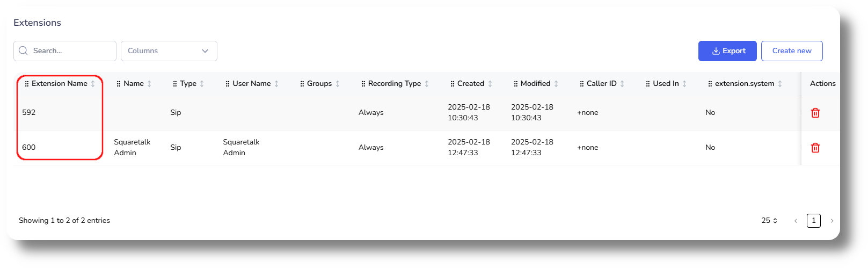868x268 pixels.
Task: Click the Groups column drag handle
Action: [302, 84]
